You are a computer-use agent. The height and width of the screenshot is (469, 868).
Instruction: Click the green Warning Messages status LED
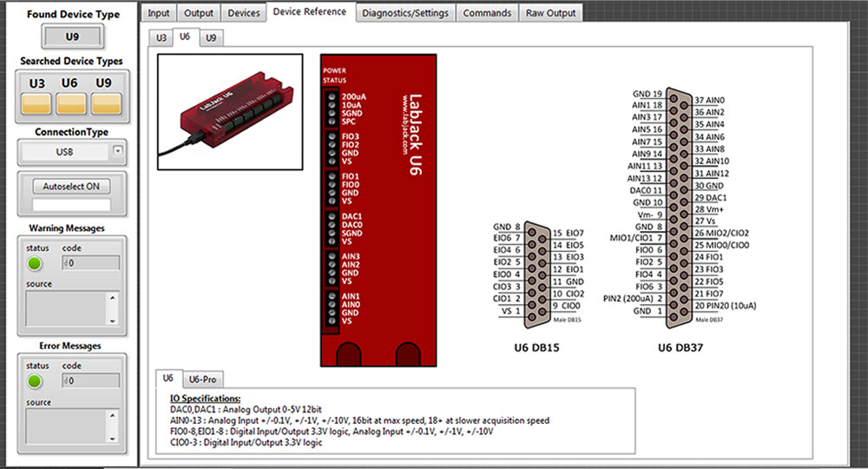pos(35,263)
